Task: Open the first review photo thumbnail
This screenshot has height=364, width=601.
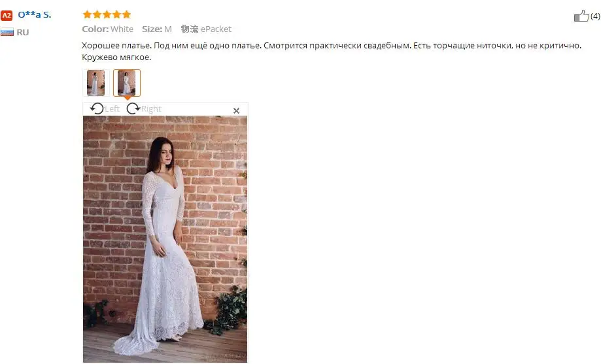Action: 96,83
